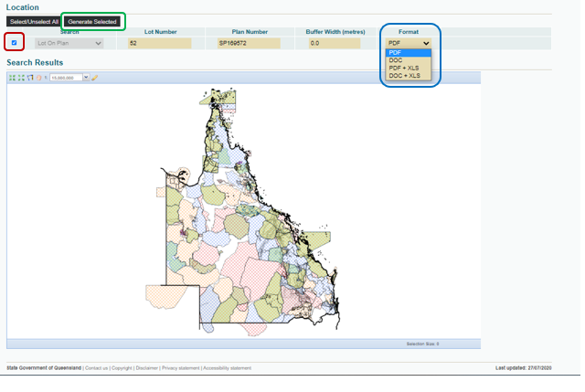This screenshot has height=392, width=585.
Task: Click the Lot Number column header
Action: pos(161,32)
